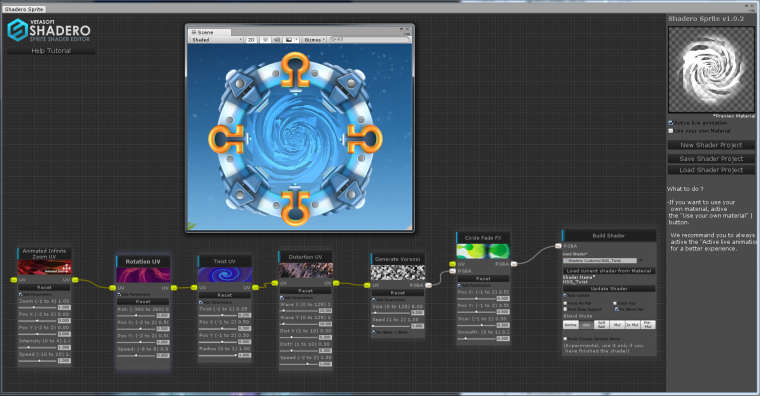Click the Scene toolbar search field

point(368,39)
